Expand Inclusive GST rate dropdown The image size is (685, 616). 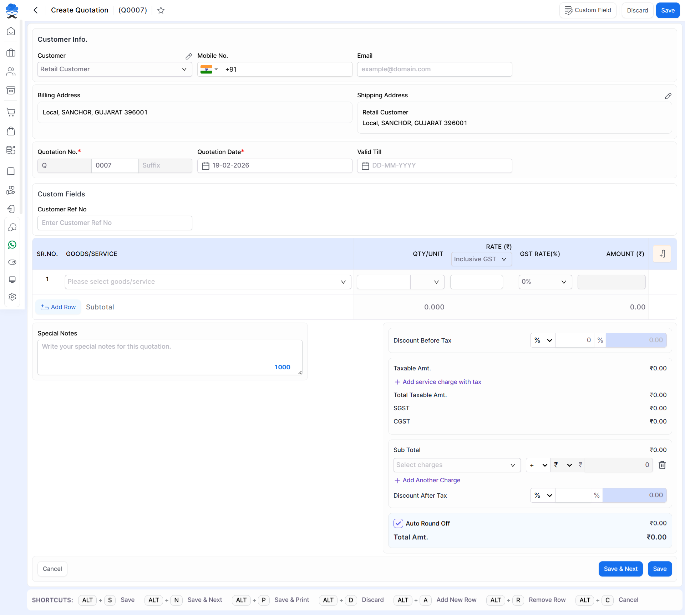tap(481, 259)
